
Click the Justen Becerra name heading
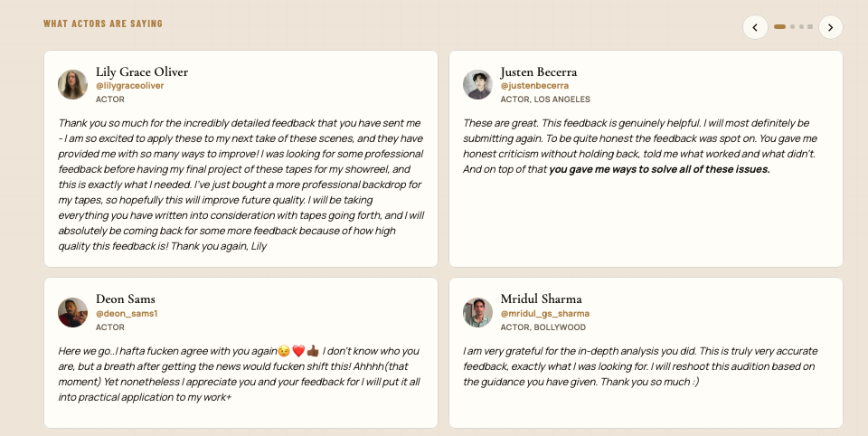(539, 72)
